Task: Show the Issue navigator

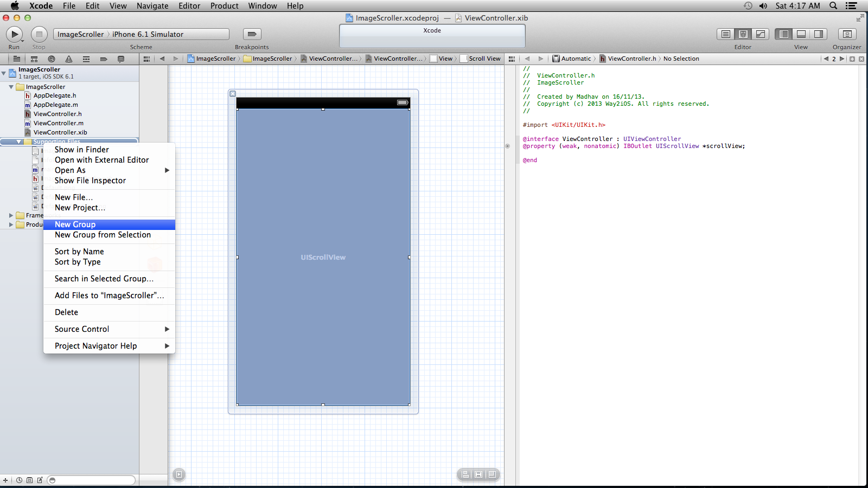Action: coord(69,59)
